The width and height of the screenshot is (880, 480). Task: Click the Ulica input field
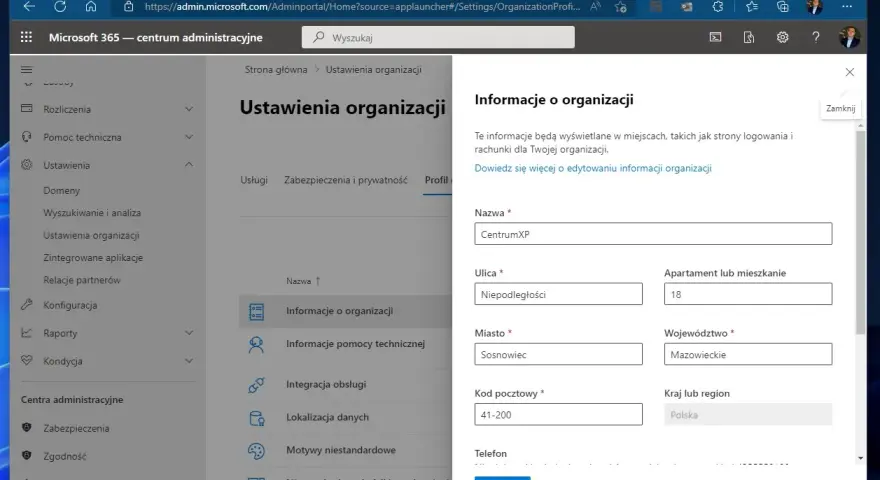tap(558, 294)
